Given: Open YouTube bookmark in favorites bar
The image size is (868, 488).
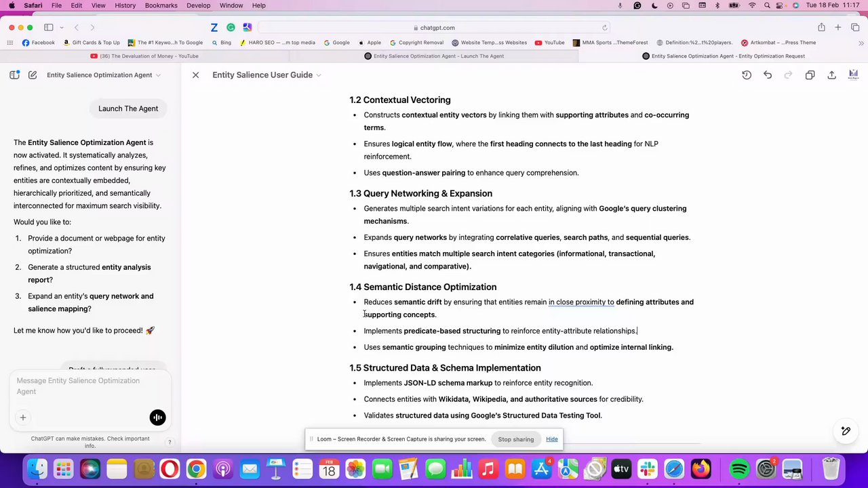Looking at the screenshot, I should [549, 43].
